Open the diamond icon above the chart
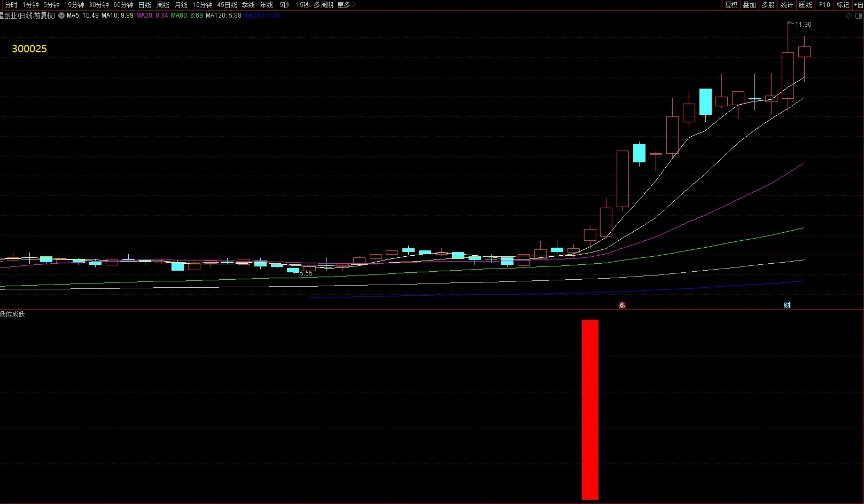The width and height of the screenshot is (864, 504). pyautogui.click(x=849, y=16)
